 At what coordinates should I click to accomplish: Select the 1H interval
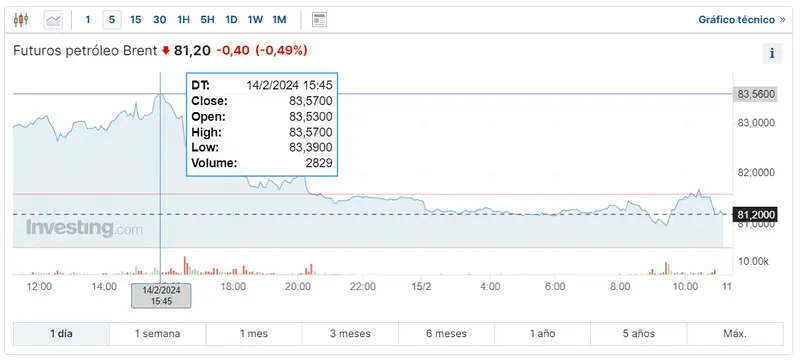pyautogui.click(x=183, y=20)
